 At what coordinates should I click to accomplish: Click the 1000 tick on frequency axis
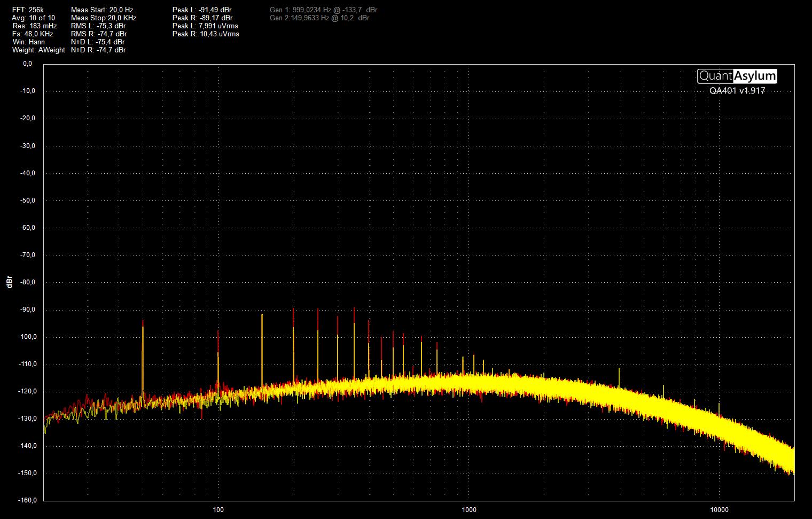pos(469,509)
